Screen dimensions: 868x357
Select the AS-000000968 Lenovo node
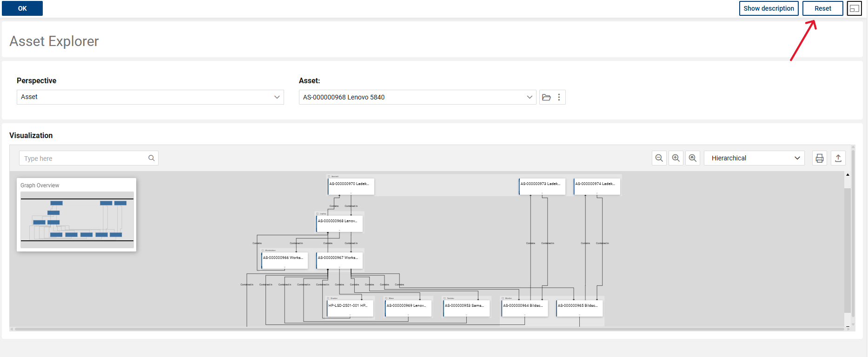pos(339,223)
